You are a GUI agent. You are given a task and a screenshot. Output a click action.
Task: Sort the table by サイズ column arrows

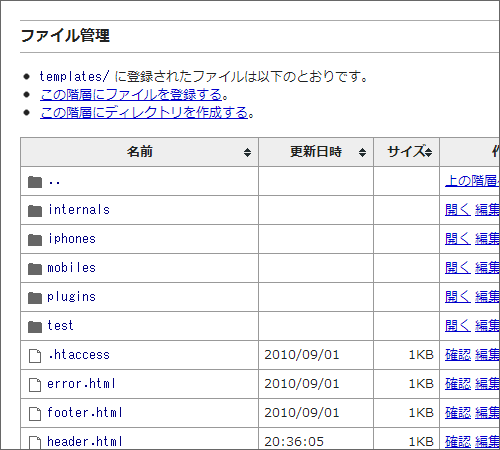pyautogui.click(x=429, y=152)
